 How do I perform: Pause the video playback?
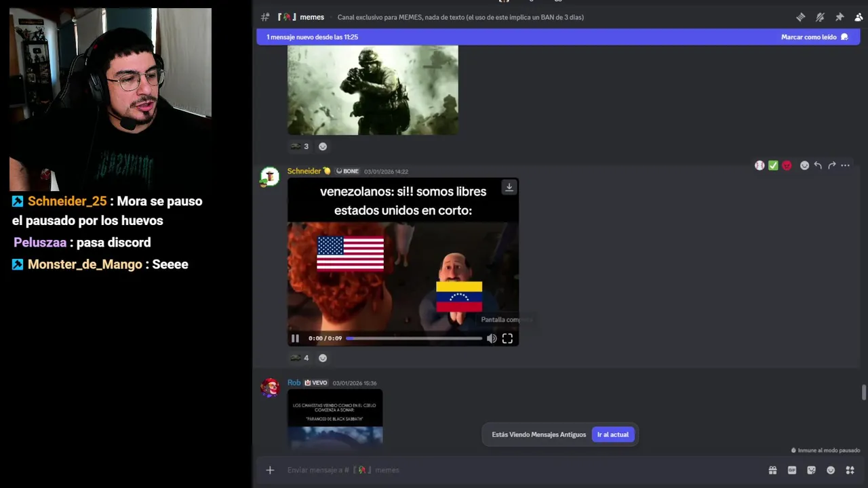[295, 338]
